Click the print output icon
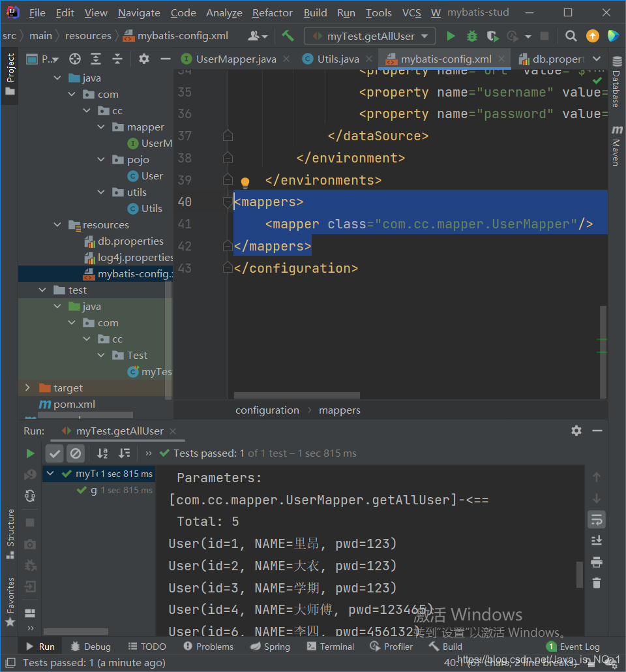This screenshot has width=626, height=672. 597,562
